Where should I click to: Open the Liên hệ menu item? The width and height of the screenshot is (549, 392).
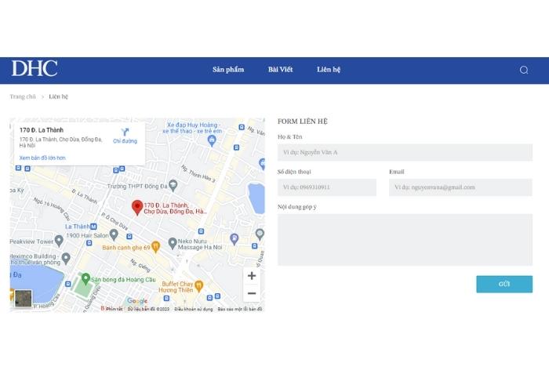tap(329, 70)
